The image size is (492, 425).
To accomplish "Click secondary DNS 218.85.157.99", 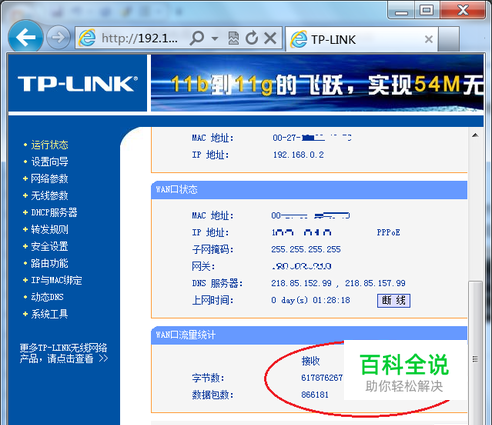I will 375,283.
